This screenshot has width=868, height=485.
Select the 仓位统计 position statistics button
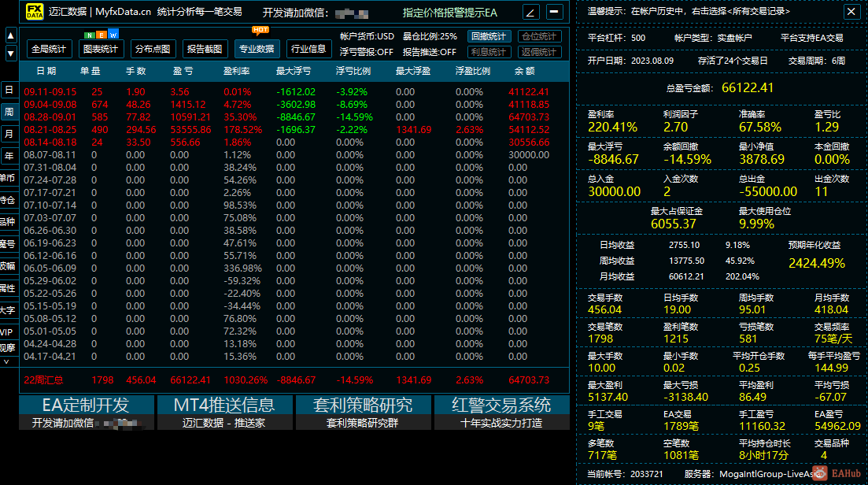pyautogui.click(x=540, y=36)
